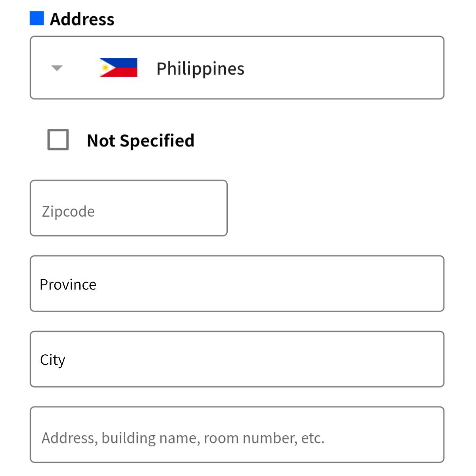476x476 pixels.
Task: Click the Zipcode placeholder text
Action: (68, 211)
